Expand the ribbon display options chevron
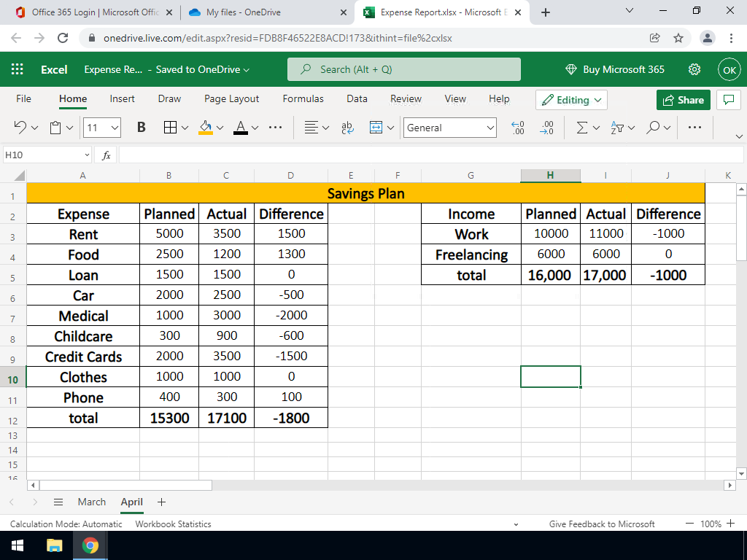The width and height of the screenshot is (747, 560). click(739, 136)
